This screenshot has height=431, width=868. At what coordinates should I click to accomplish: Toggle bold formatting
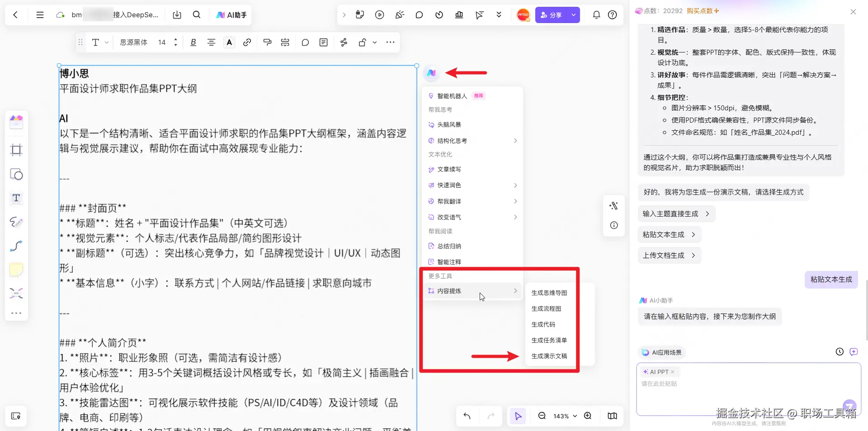pos(193,43)
